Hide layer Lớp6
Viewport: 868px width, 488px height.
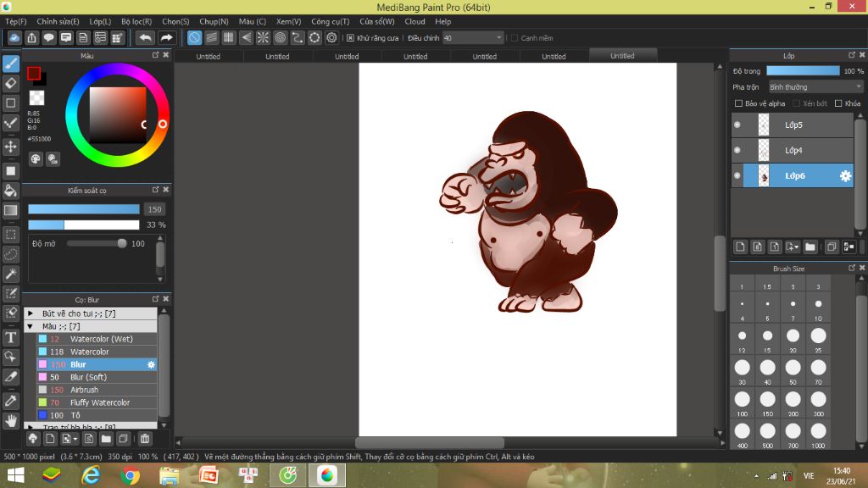pos(737,176)
